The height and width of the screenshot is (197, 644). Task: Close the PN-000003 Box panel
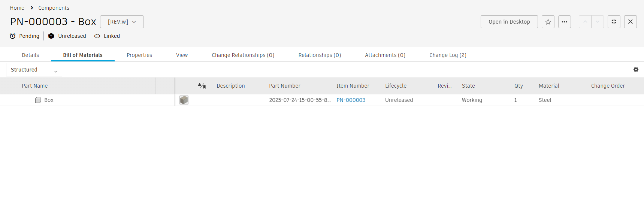click(630, 22)
